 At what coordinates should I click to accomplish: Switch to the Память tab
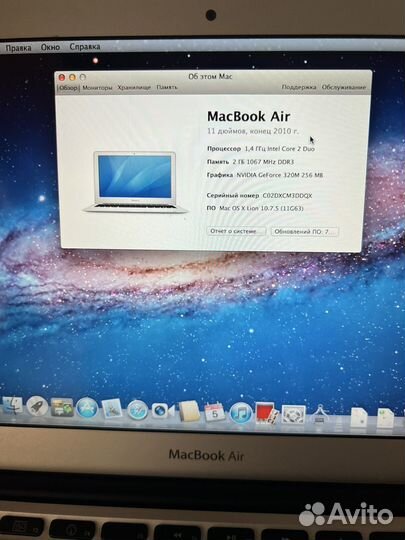(x=167, y=87)
